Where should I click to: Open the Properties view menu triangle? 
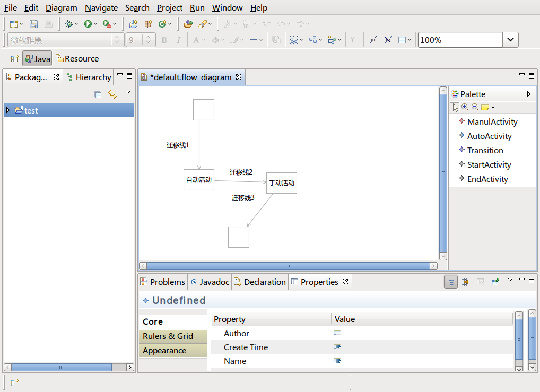click(x=510, y=280)
